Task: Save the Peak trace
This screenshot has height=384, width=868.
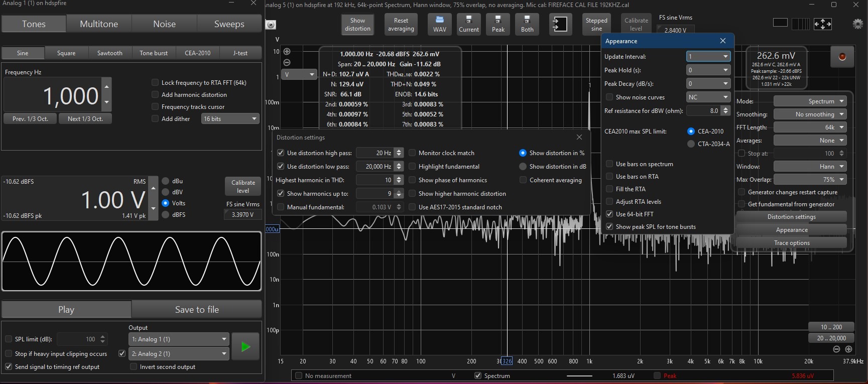Action: [x=498, y=24]
